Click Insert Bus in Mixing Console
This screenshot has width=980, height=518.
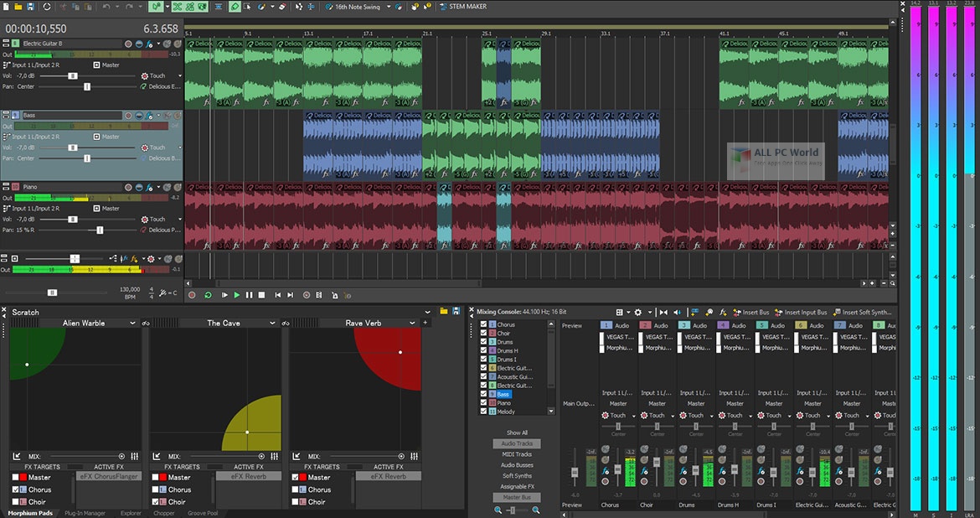click(750, 312)
